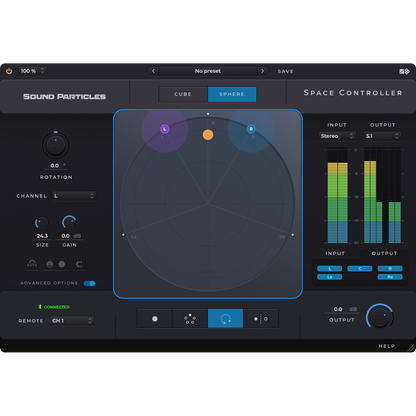The height and width of the screenshot is (416, 416).
Task: Open the No preset selector
Action: click(x=208, y=71)
